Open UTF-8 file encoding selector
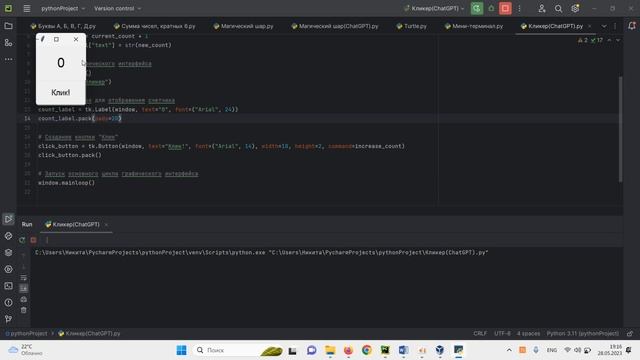The image size is (640, 360). 502,333
